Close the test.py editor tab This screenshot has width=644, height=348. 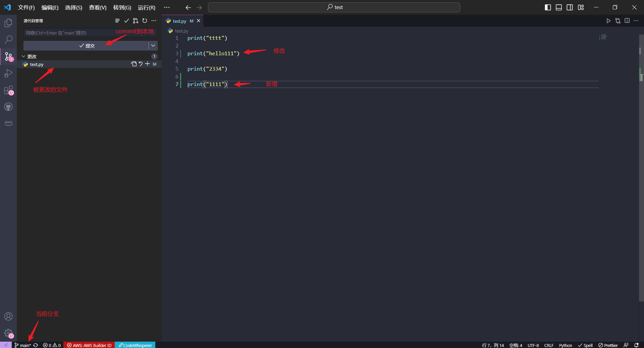199,21
